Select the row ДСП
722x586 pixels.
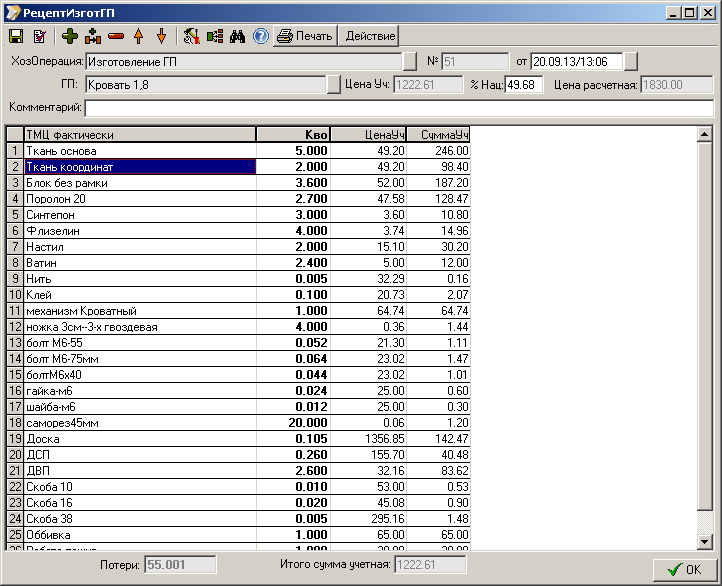[238, 455]
